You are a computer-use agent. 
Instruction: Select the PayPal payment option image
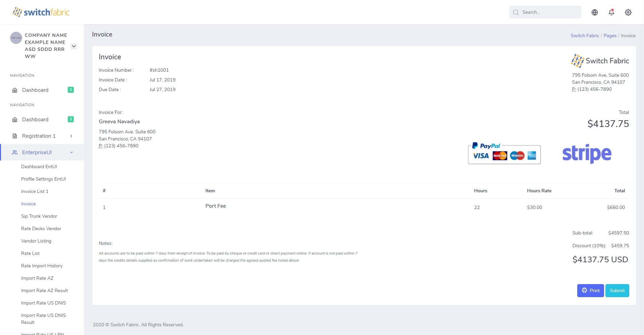pyautogui.click(x=504, y=153)
